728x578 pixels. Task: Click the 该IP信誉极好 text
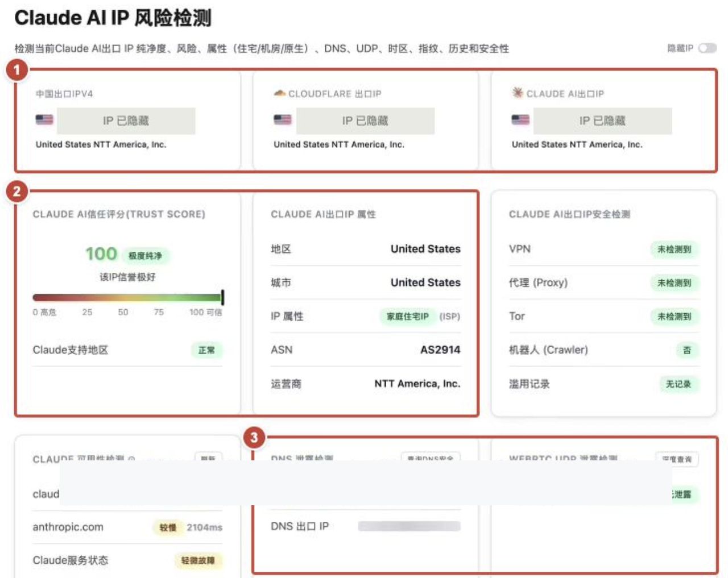pyautogui.click(x=127, y=277)
